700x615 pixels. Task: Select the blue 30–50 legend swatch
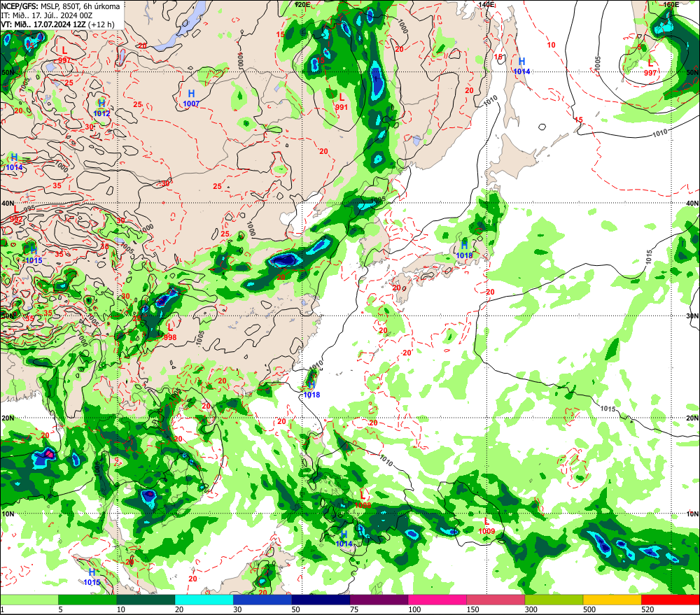pos(262,600)
